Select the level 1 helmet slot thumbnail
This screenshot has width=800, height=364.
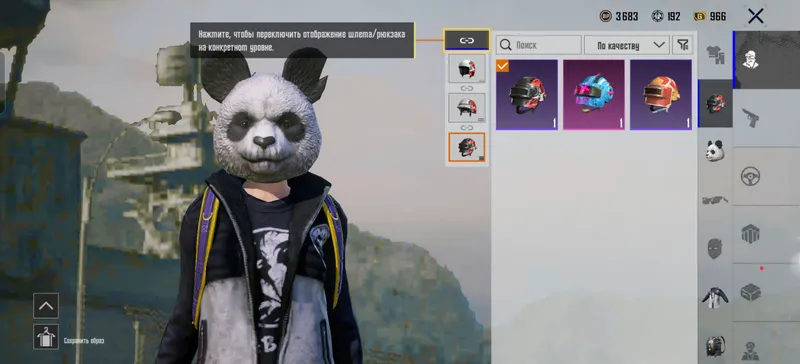tap(467, 68)
